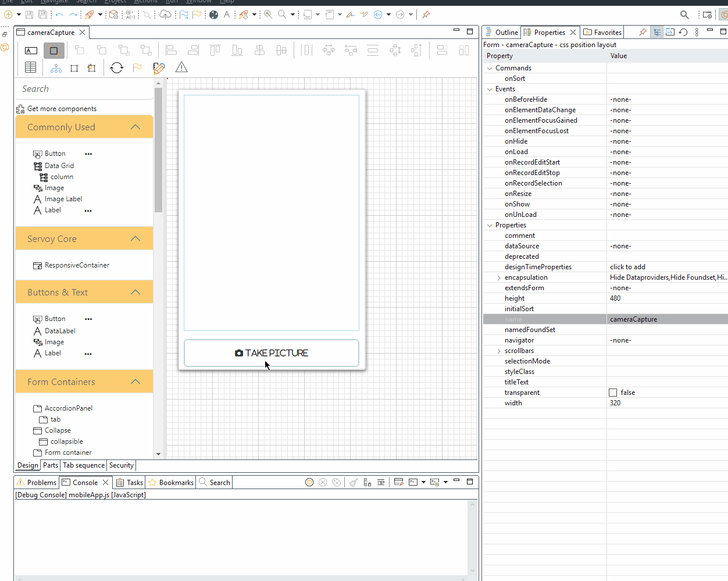Click the errors warning triangle icon in form toolbar
The height and width of the screenshot is (581, 728).
point(181,68)
